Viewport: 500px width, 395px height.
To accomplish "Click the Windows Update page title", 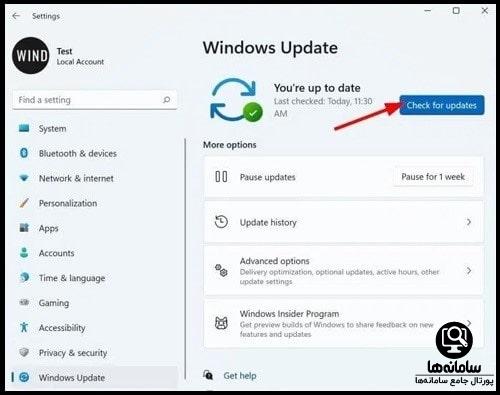I will [x=270, y=48].
